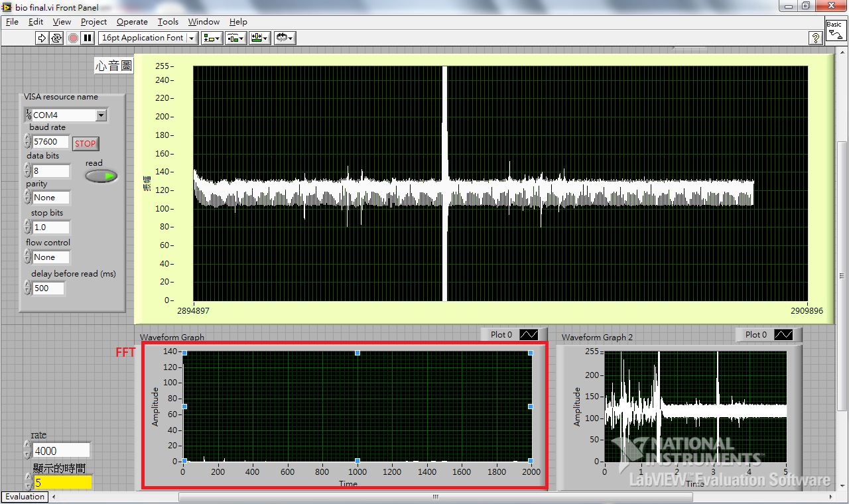Open the Tools menu

click(168, 22)
